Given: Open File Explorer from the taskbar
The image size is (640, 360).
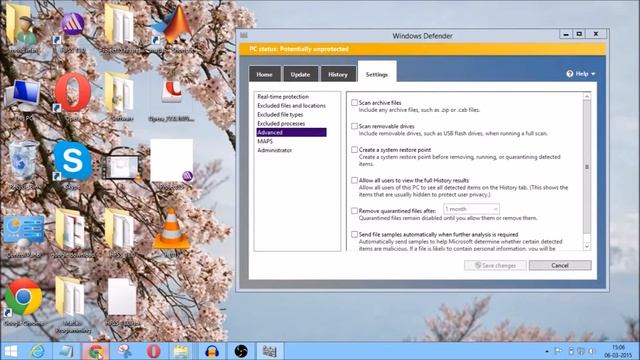Looking at the screenshot, I should (181, 351).
